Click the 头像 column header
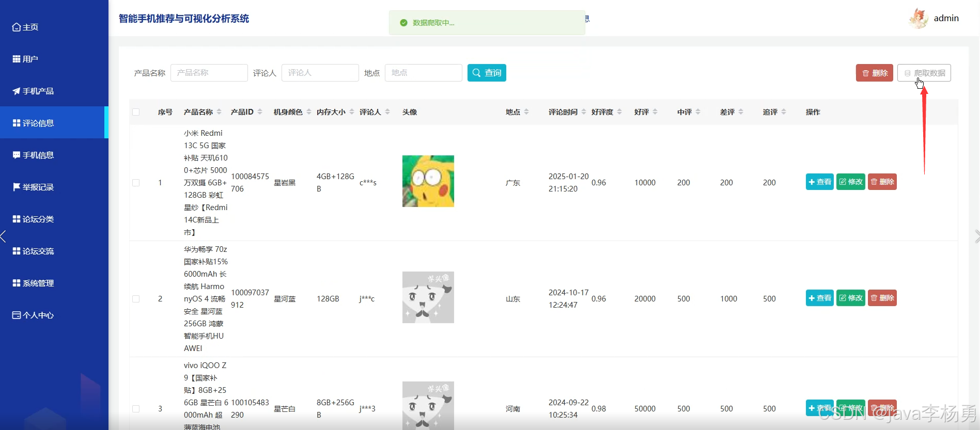The image size is (980, 430). 410,112
